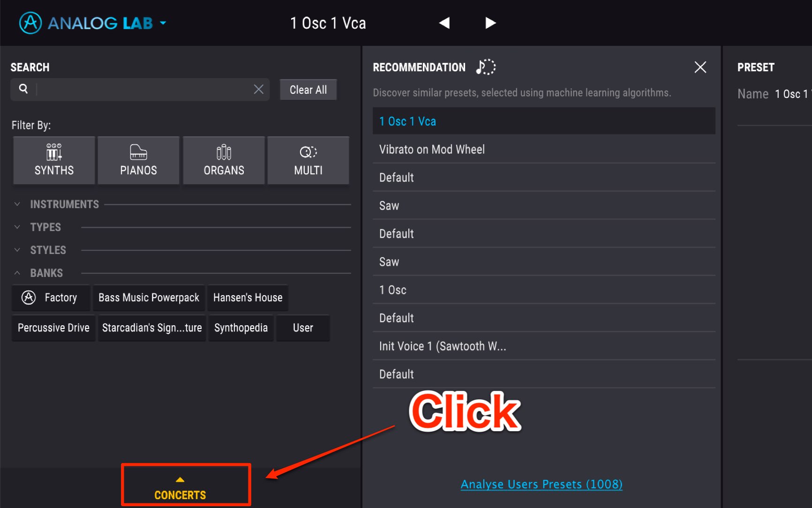
Task: Click the search magnifier icon
Action: pyautogui.click(x=23, y=89)
